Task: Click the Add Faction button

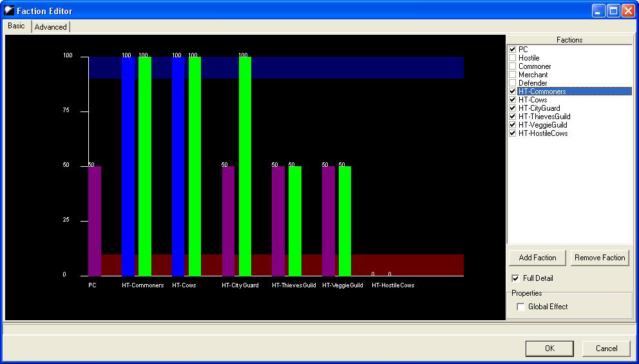Action: click(x=537, y=258)
